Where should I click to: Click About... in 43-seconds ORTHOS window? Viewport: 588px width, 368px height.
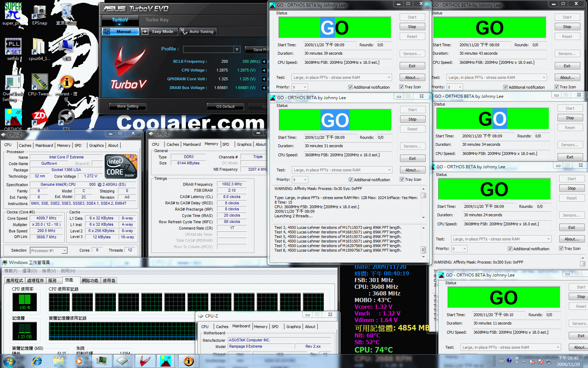pos(567,77)
